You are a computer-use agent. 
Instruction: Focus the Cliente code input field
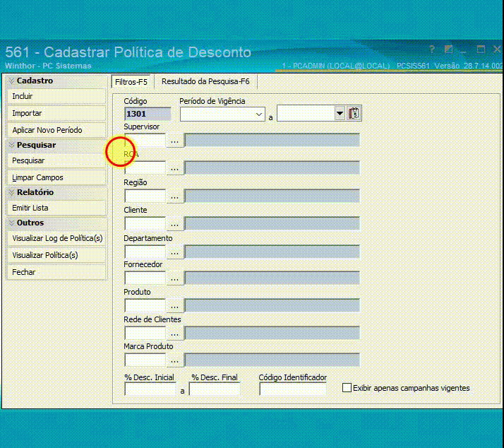point(145,224)
